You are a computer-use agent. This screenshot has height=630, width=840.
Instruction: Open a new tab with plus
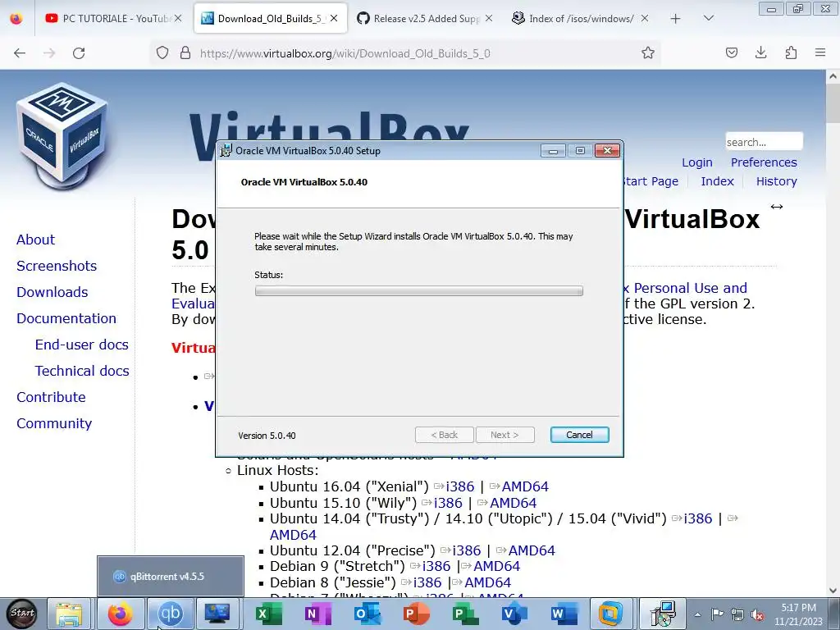click(x=676, y=19)
